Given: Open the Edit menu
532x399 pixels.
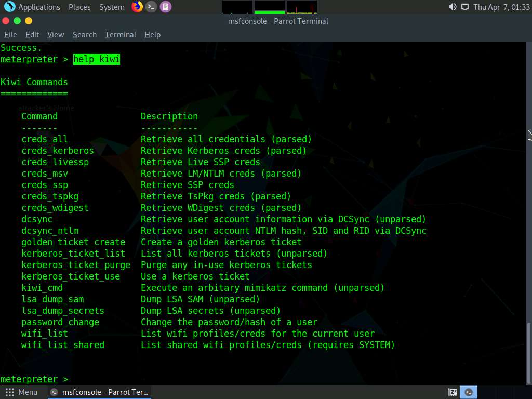Looking at the screenshot, I should pyautogui.click(x=32, y=35).
